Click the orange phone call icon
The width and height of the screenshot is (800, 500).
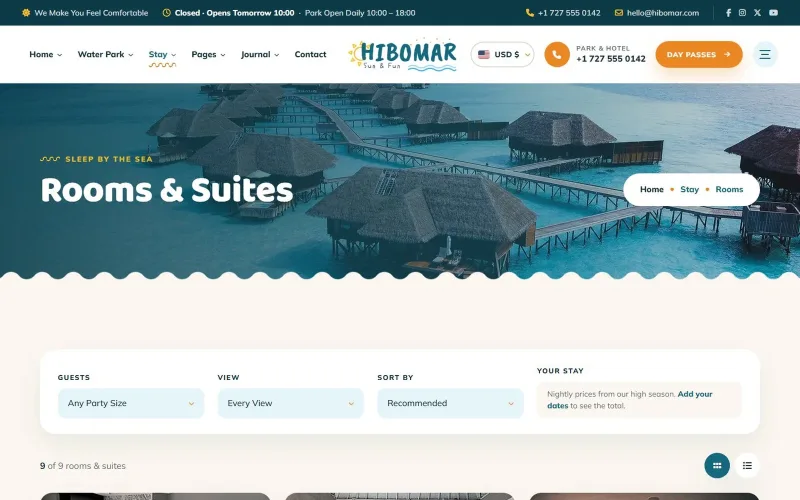[x=557, y=54]
